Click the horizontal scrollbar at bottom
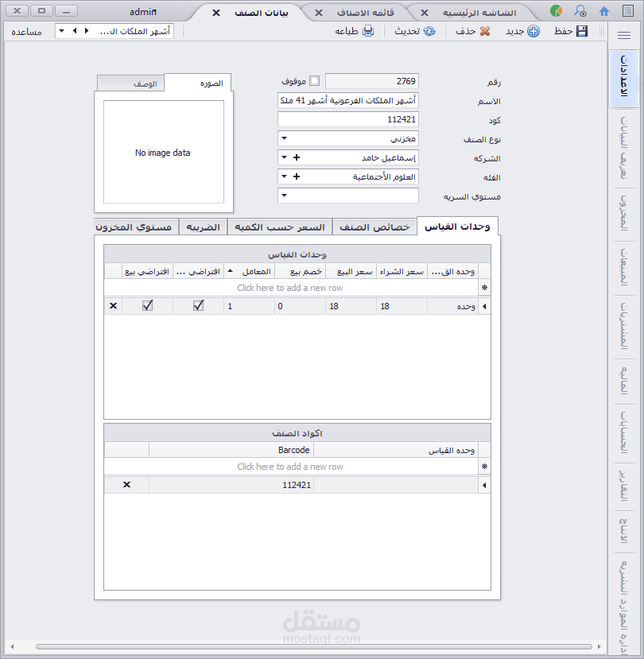Screen dimensions: 644x659 tap(314, 646)
